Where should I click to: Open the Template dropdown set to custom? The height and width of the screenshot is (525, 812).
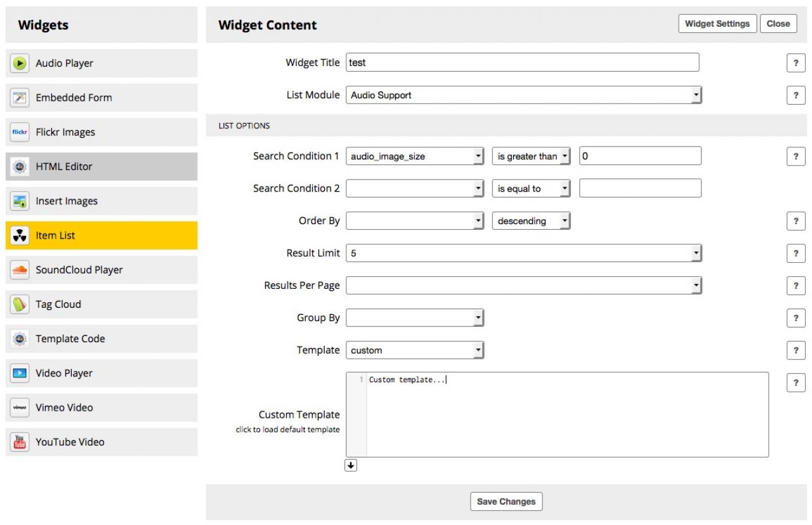click(x=415, y=350)
